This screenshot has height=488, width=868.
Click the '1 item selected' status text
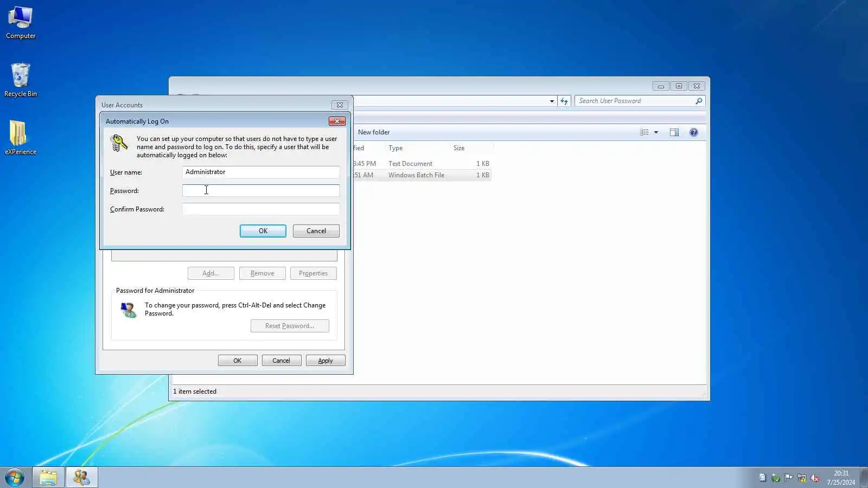pos(195,391)
